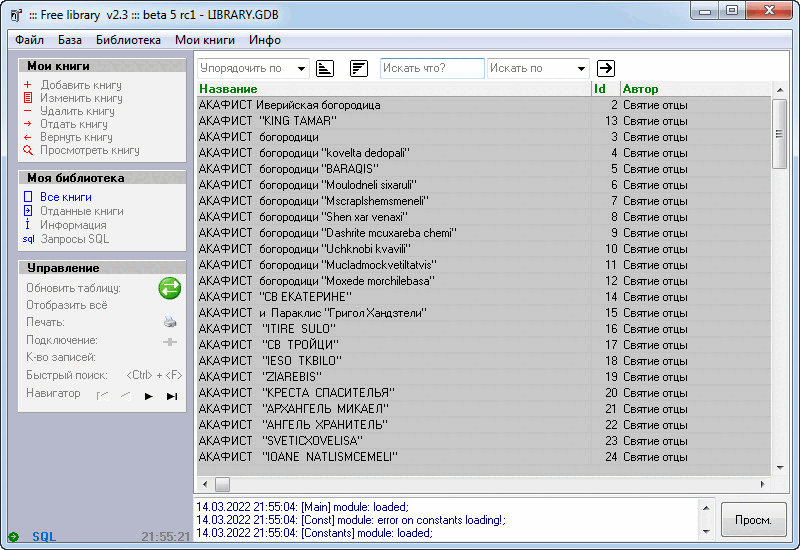
Task: Click the application icon in the title bar
Action: point(16,15)
